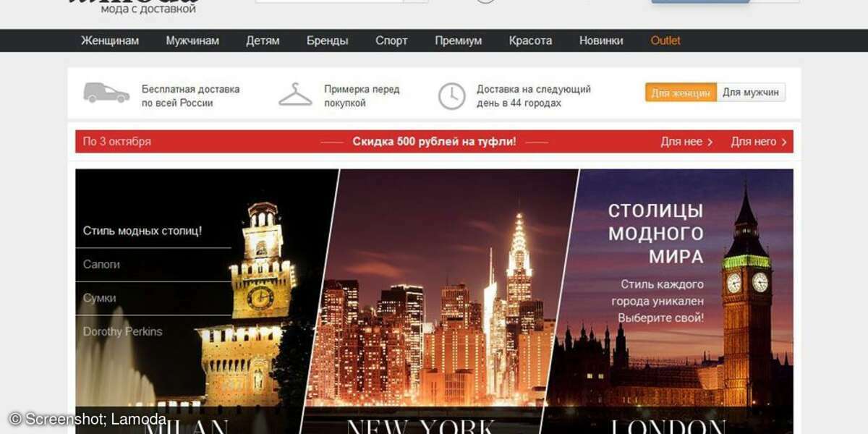Expand the Спорт category
This screenshot has height=434, width=868.
click(391, 41)
